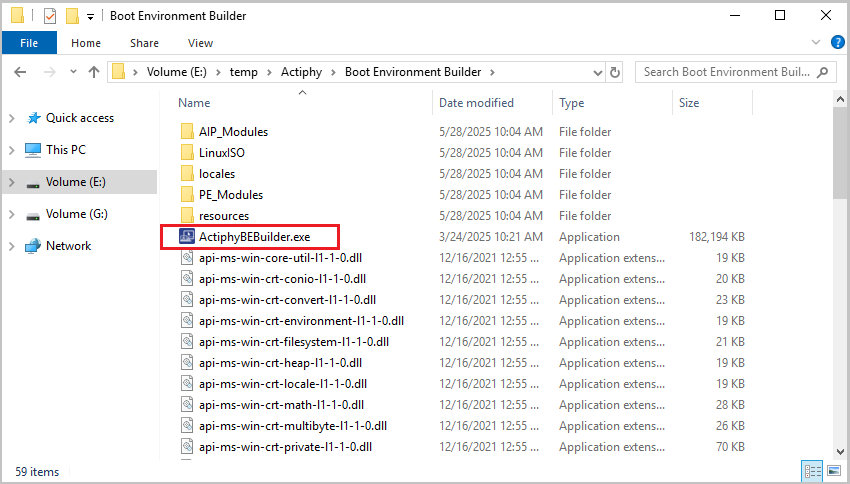Image resolution: width=850 pixels, height=484 pixels.
Task: Refresh the current folder view
Action: [615, 72]
